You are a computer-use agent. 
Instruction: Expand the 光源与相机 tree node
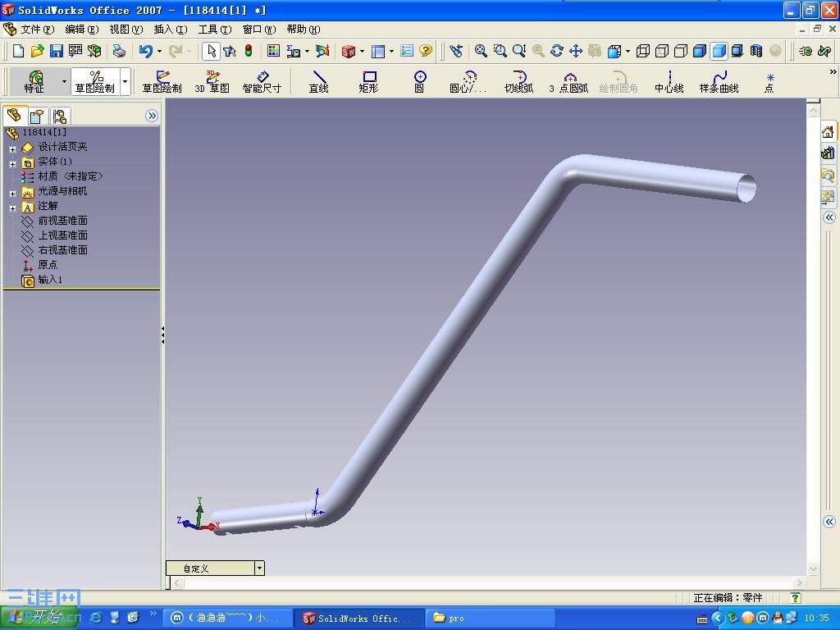click(12, 194)
